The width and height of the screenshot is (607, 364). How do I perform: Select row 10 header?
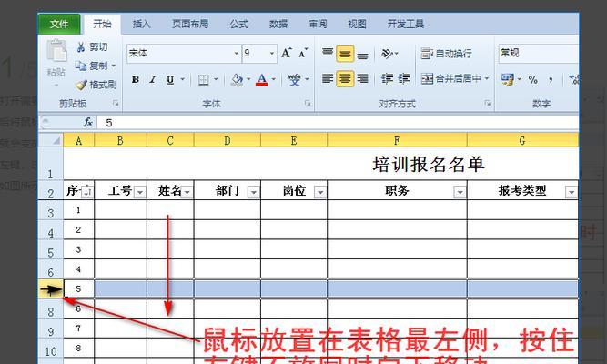pyautogui.click(x=51, y=349)
